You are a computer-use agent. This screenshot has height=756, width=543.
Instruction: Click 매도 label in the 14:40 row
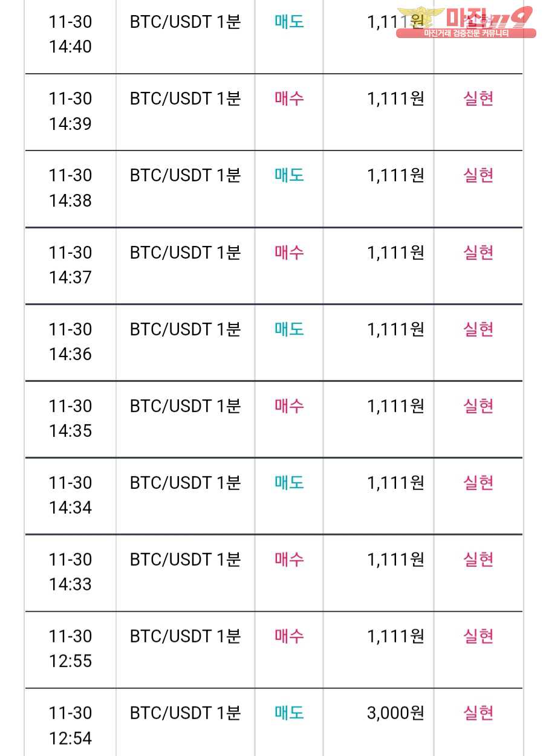coord(289,22)
